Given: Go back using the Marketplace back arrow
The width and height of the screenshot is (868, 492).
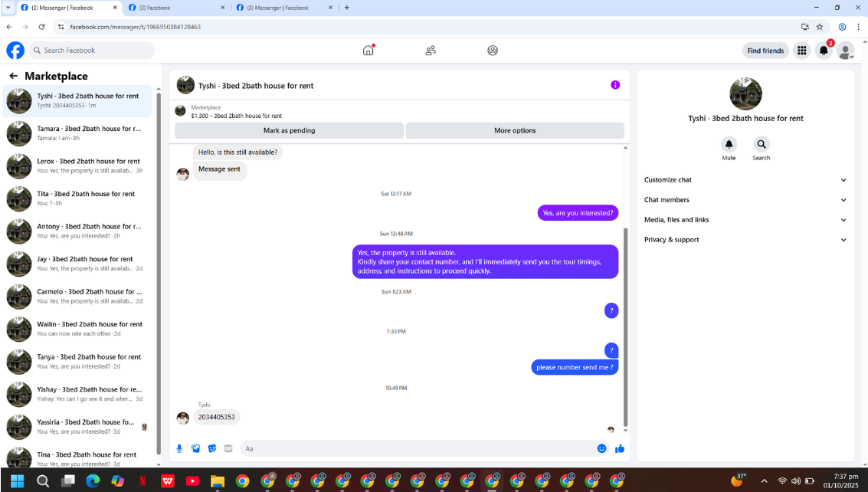Looking at the screenshot, I should click(13, 76).
